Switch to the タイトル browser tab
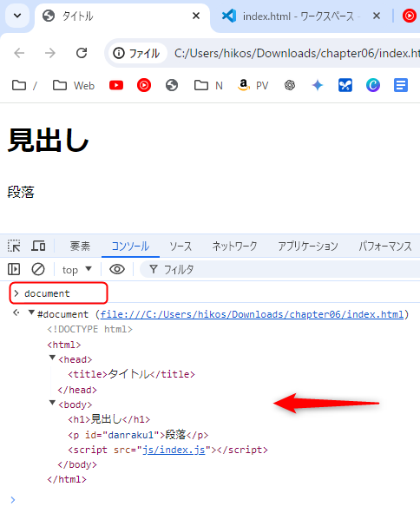 pyautogui.click(x=122, y=16)
